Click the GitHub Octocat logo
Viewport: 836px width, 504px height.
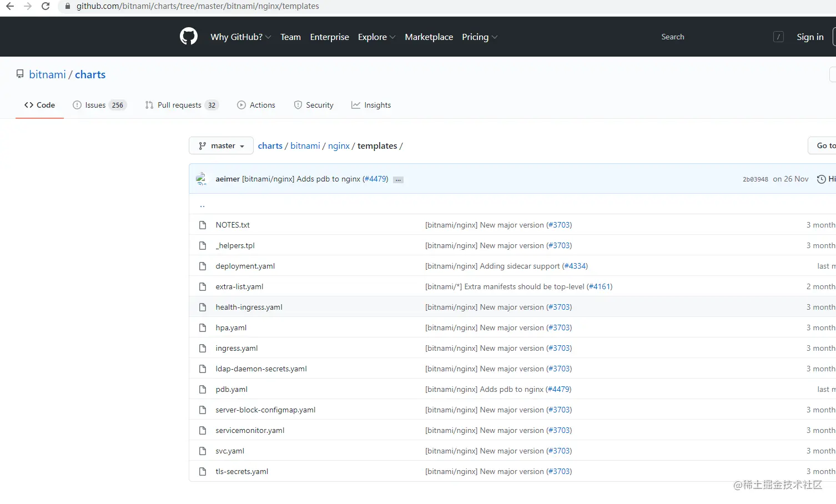point(189,37)
